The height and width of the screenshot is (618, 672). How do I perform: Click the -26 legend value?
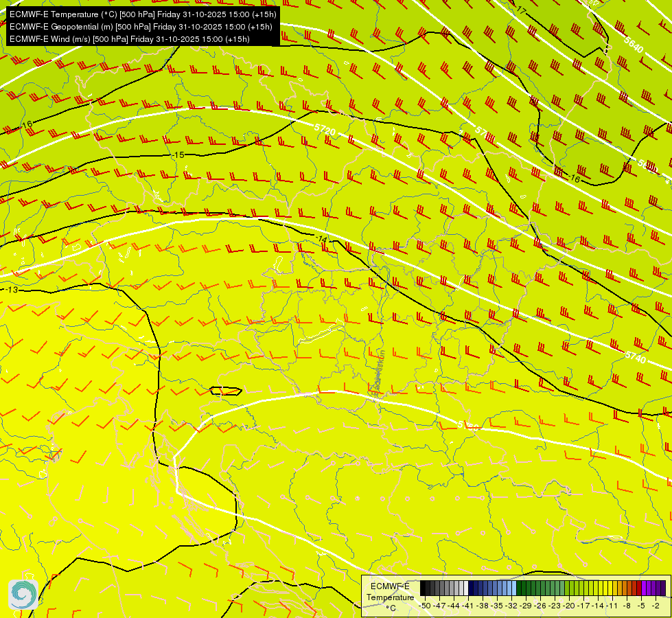click(540, 606)
